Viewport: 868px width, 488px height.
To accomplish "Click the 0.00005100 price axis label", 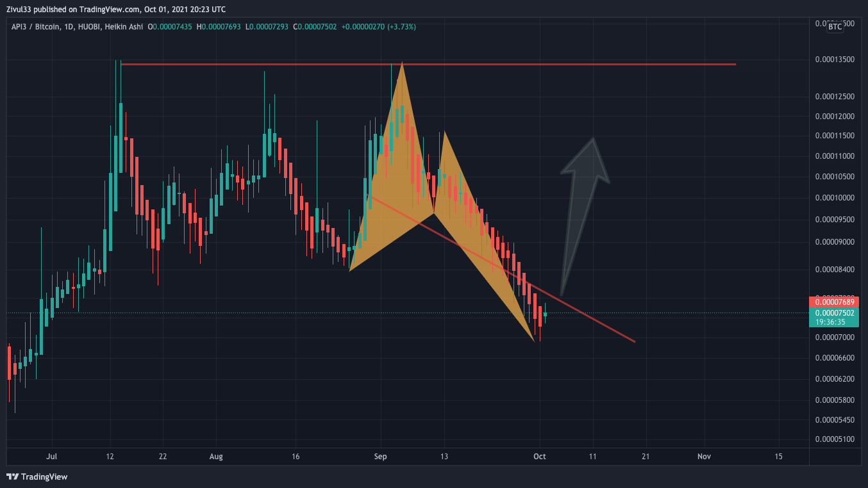I will tap(835, 439).
